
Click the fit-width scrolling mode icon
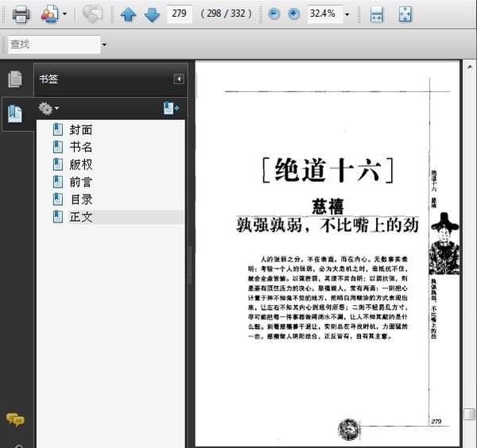pos(377,14)
